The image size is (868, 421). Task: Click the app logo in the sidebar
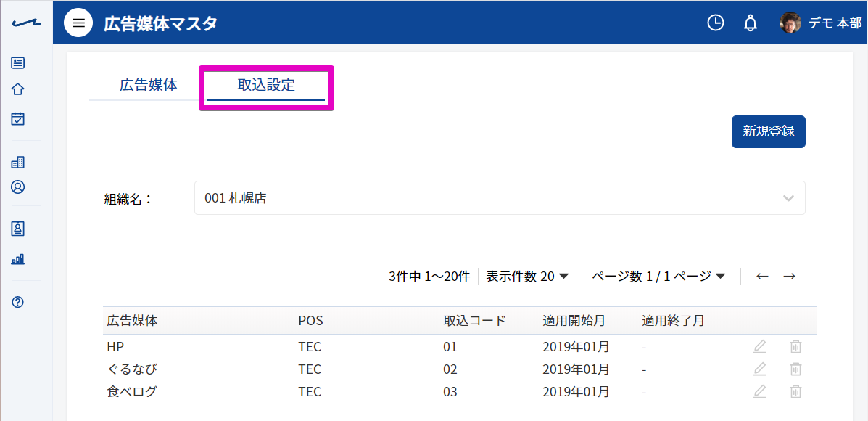(x=26, y=23)
